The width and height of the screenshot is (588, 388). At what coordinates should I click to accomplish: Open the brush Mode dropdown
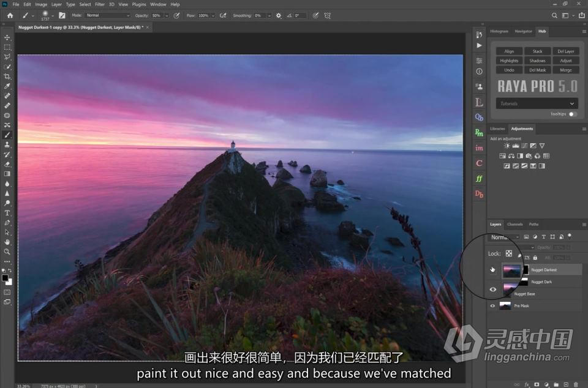[108, 15]
